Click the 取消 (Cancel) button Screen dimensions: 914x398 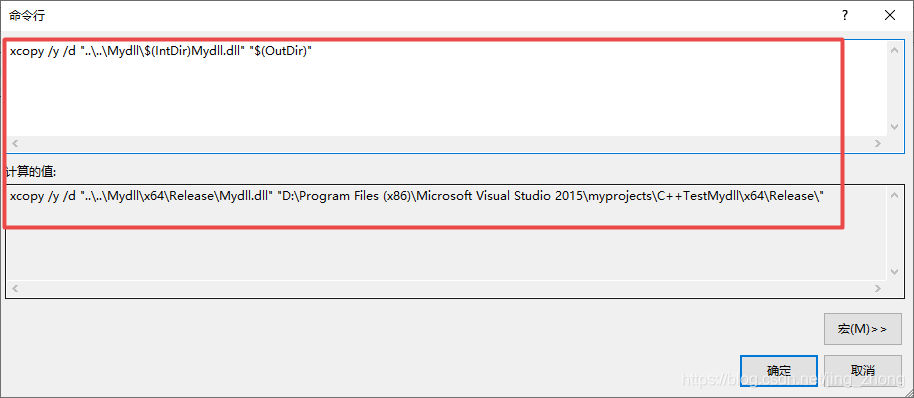[x=863, y=371]
